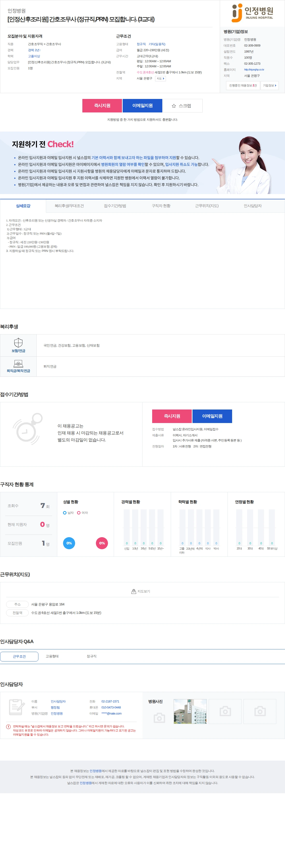
Task: Click the 경력 2년↑ link
Action: tap(34, 50)
